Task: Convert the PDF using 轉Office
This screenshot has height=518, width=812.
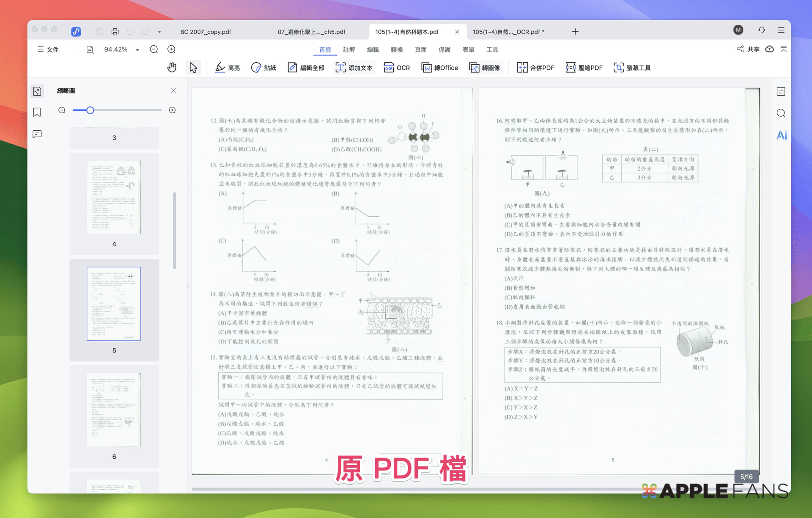Action: point(439,67)
